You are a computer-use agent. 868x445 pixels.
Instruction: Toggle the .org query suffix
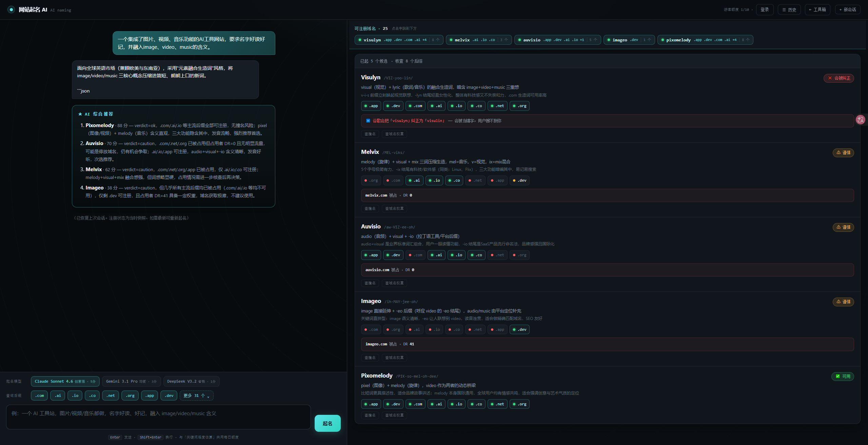[x=130, y=396]
